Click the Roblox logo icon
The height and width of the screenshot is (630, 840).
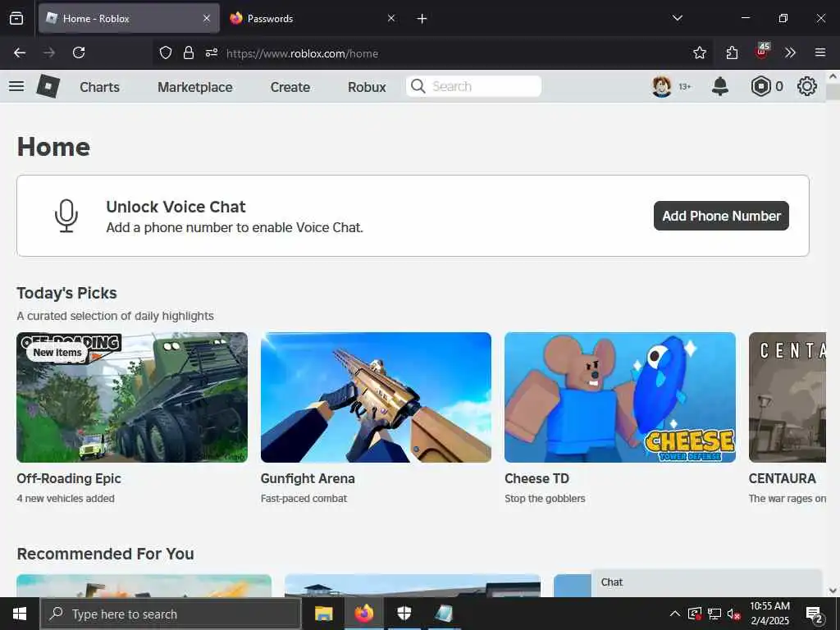[x=48, y=86]
